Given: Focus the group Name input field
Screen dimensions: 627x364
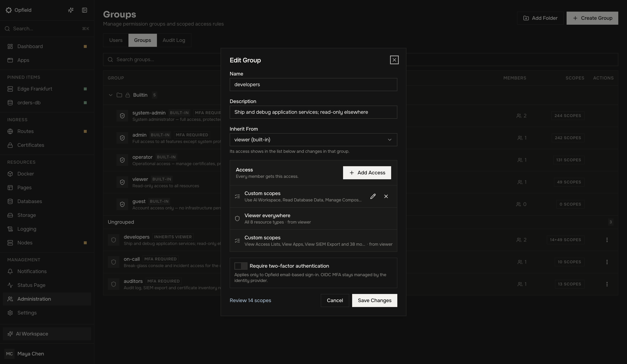Looking at the screenshot, I should 313,85.
